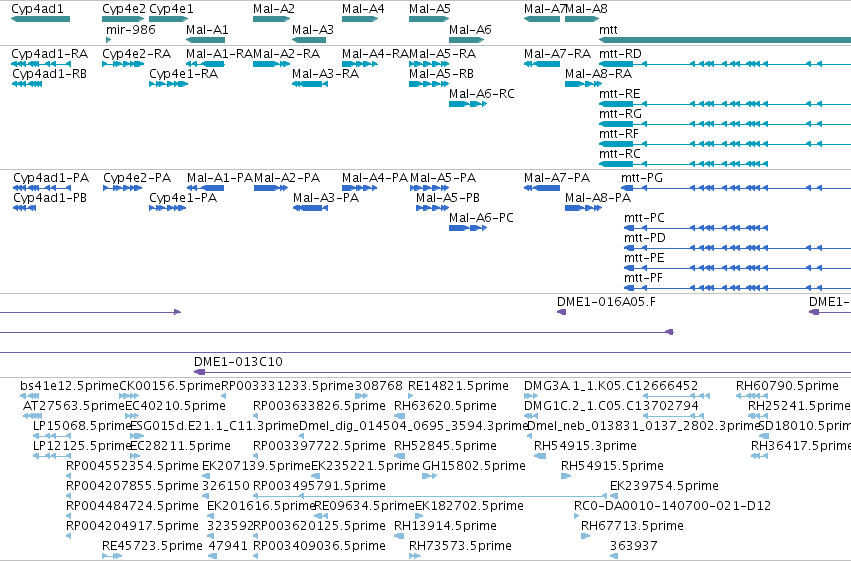
Task: Click the Cyp4e1 gene label
Action: [171, 9]
